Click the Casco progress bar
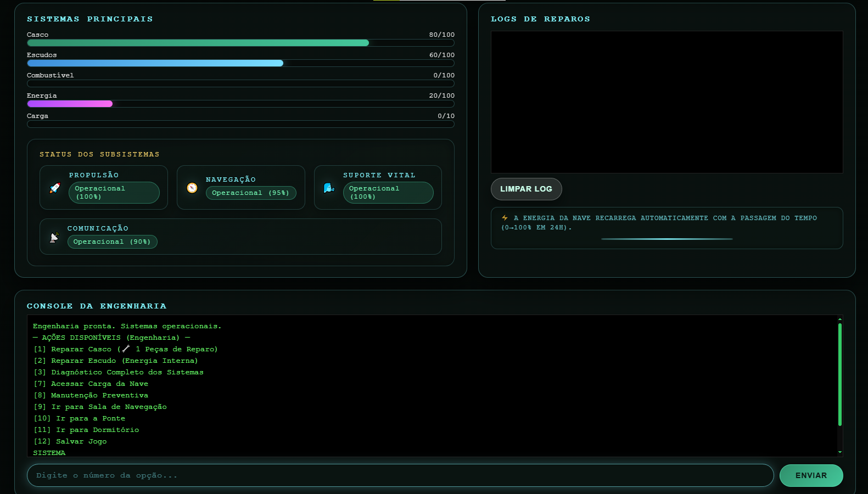 point(240,43)
